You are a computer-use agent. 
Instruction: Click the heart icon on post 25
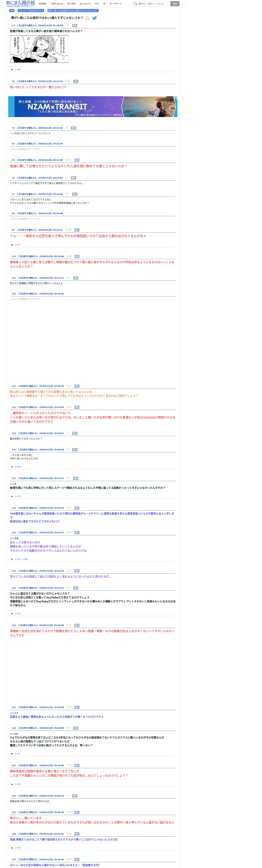[67, 765]
